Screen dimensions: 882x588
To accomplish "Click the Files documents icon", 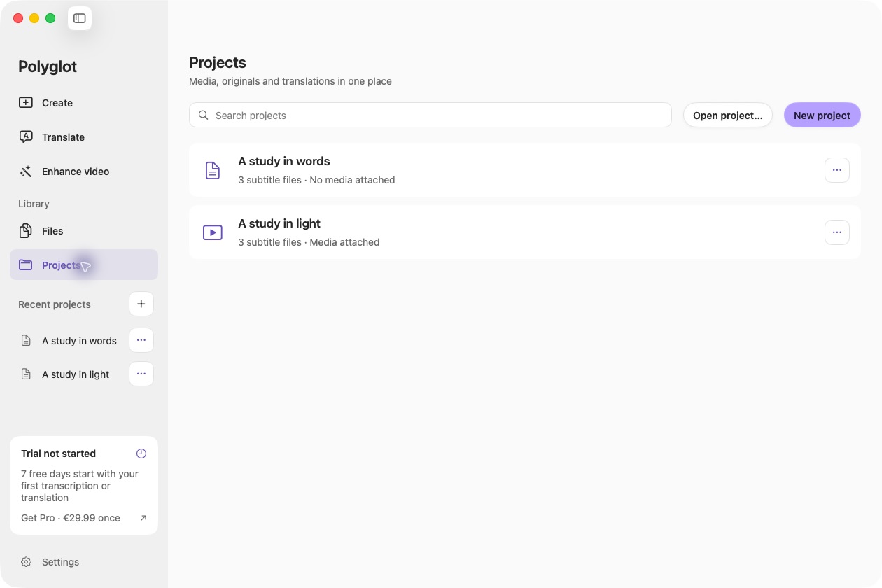I will [x=26, y=231].
